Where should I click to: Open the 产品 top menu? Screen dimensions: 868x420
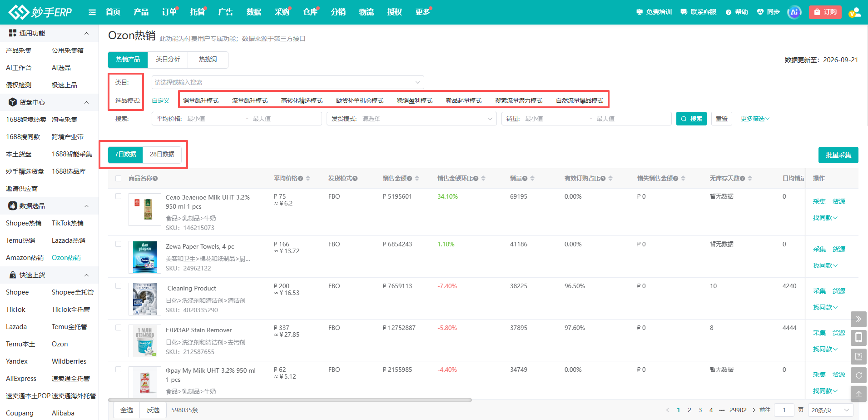tap(141, 12)
